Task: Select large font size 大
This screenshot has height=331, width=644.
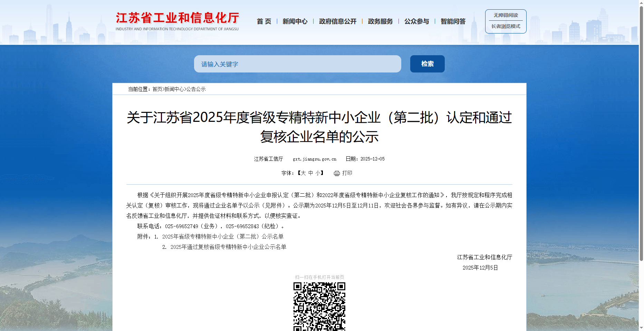Action: (x=303, y=173)
